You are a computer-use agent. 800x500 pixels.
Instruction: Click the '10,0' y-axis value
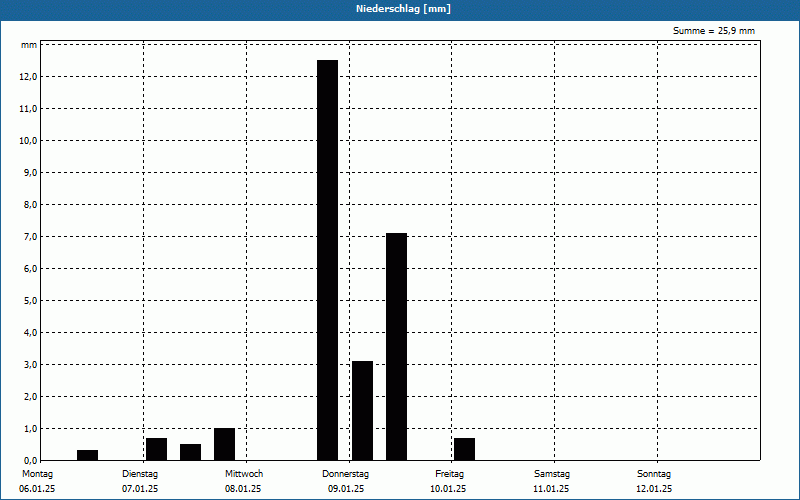click(28, 141)
